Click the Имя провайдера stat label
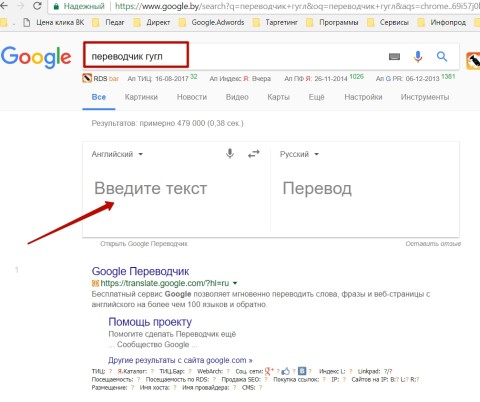The width and height of the screenshot is (480, 402). click(x=205, y=388)
